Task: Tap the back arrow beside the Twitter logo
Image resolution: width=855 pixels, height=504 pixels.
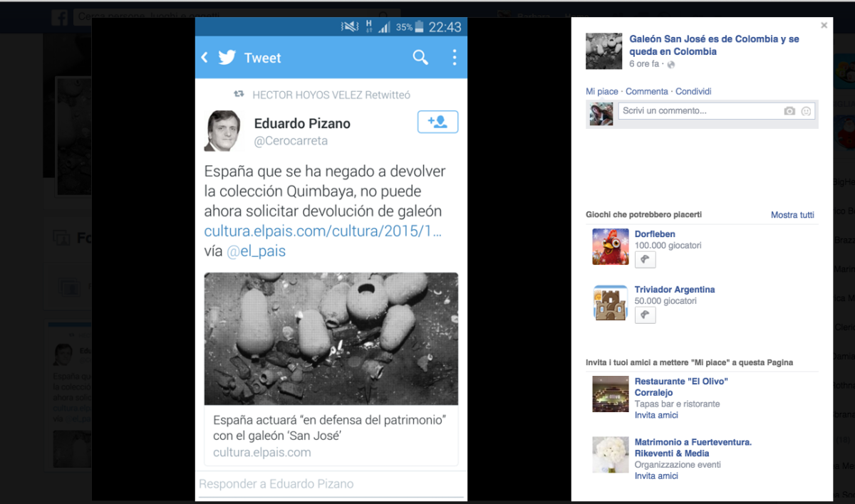Action: (x=204, y=58)
